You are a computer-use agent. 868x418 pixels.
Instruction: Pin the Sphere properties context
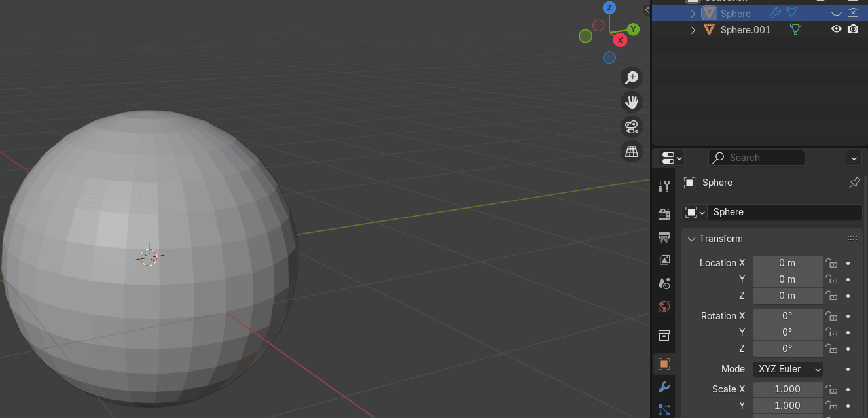[x=854, y=183]
